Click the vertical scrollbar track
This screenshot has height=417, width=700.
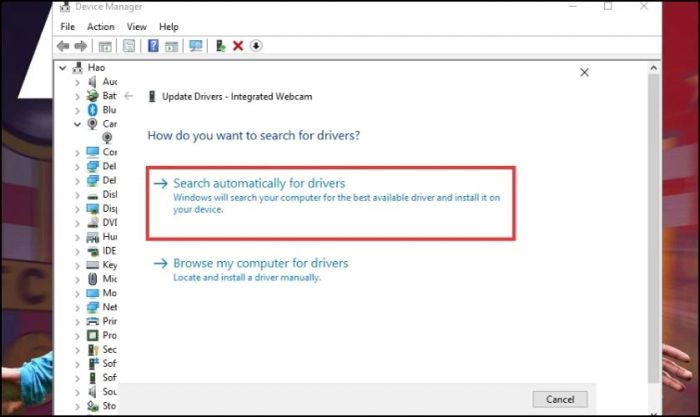coord(654,228)
